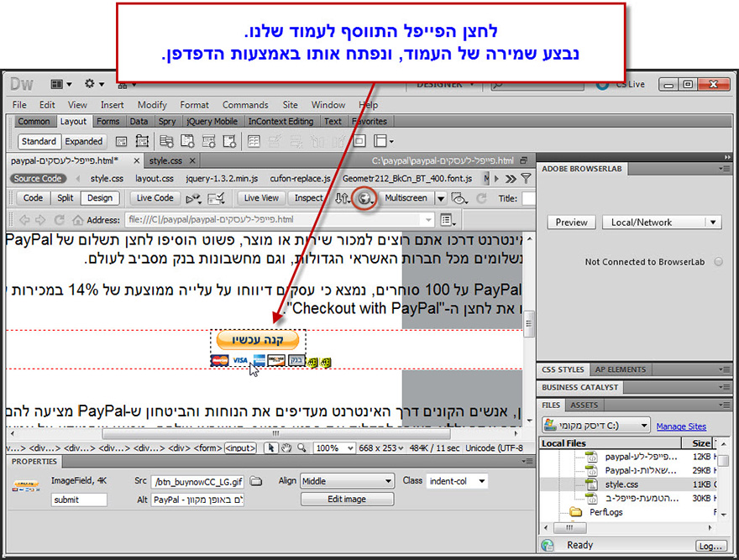Click the live view options list icon
This screenshot has height=560, width=739.
pyautogui.click(x=448, y=220)
